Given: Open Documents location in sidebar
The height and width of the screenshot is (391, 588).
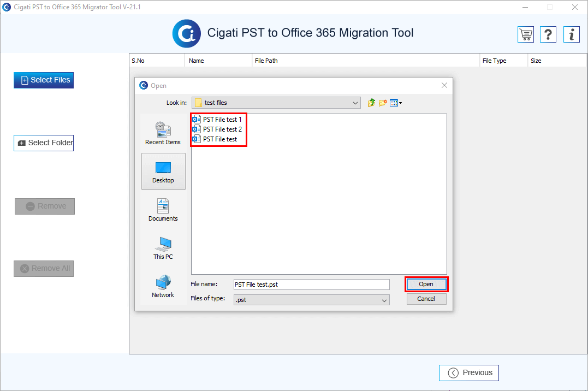Looking at the screenshot, I should [x=163, y=210].
